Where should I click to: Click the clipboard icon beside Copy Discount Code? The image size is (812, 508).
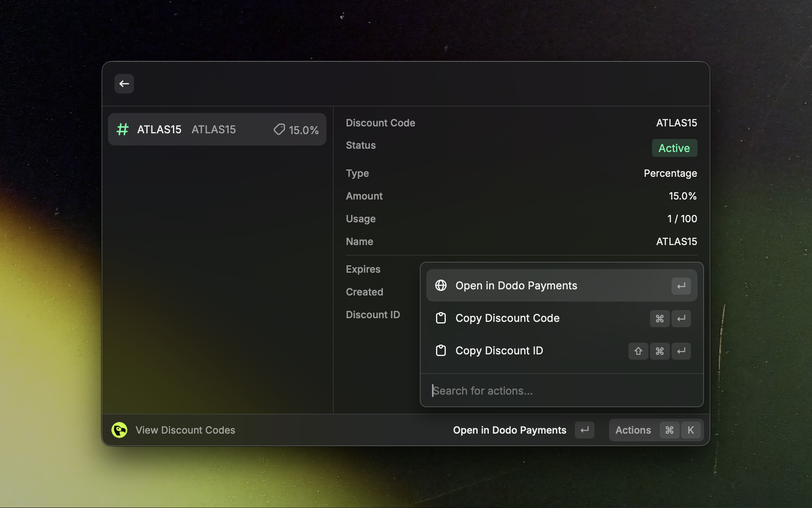click(x=441, y=319)
